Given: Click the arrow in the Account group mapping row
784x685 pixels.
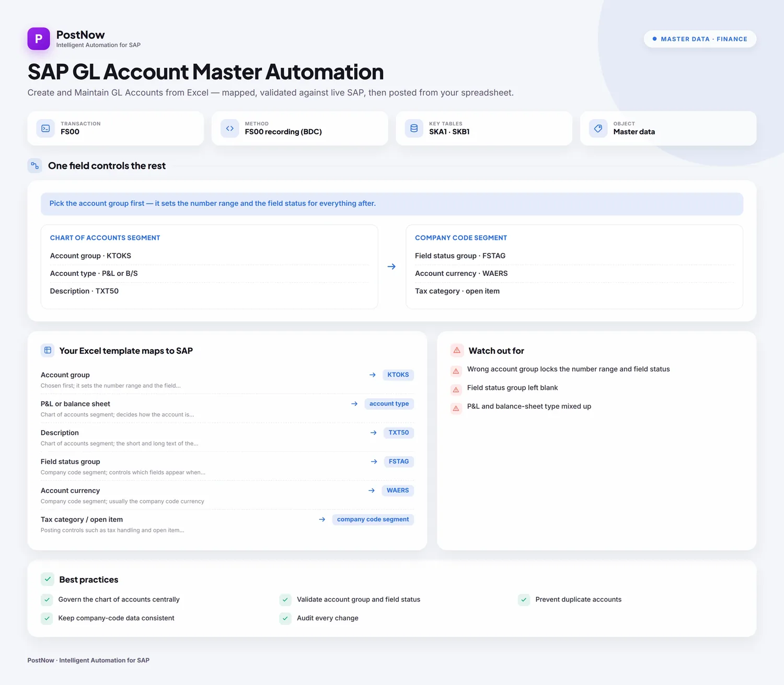Looking at the screenshot, I should pos(373,375).
